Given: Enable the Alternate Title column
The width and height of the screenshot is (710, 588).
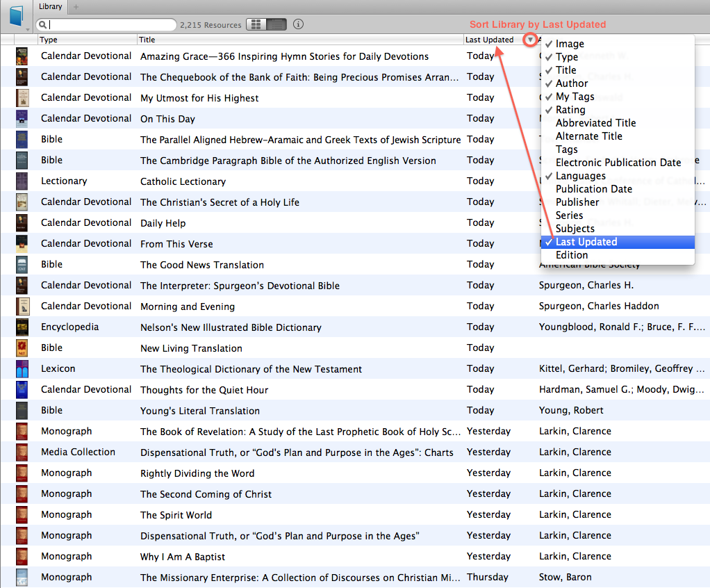Looking at the screenshot, I should click(x=618, y=136).
